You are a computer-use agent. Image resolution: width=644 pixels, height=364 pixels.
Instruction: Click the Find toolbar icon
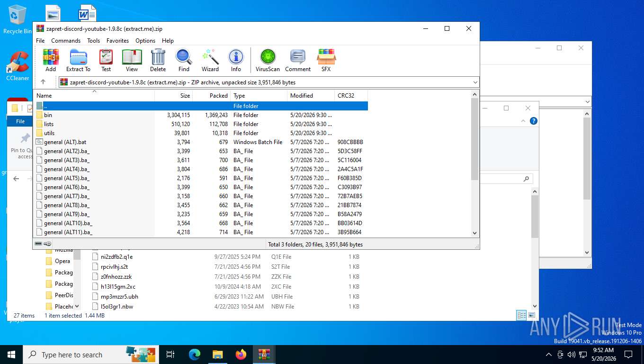click(x=184, y=60)
